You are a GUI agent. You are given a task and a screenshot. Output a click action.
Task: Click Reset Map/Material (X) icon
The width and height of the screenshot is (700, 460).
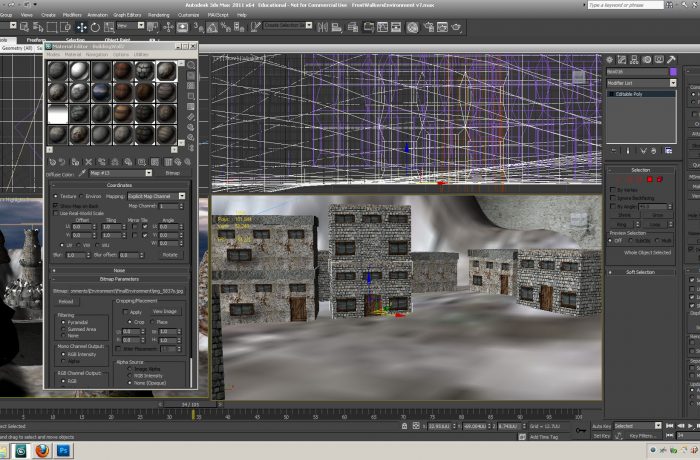[91, 161]
